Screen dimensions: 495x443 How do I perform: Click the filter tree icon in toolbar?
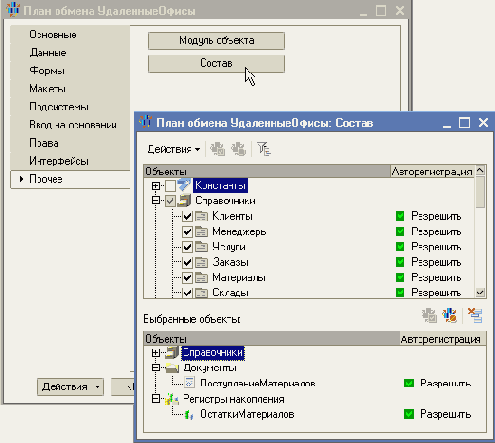tap(264, 149)
